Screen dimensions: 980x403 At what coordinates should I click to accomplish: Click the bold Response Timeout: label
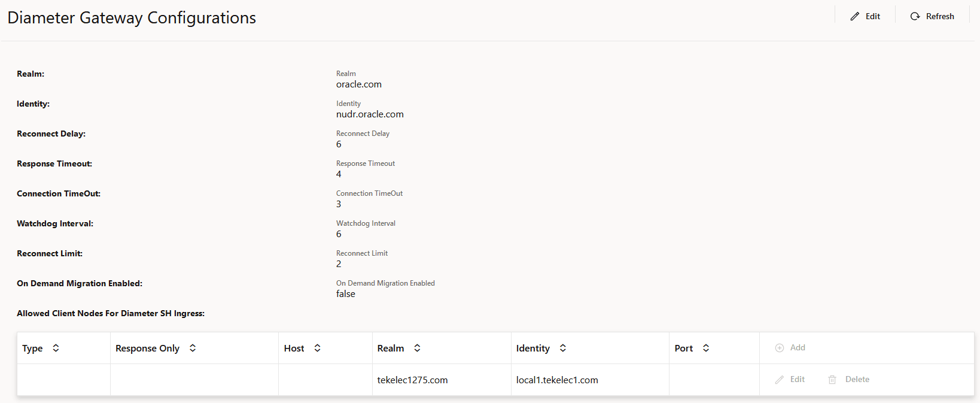coord(54,163)
